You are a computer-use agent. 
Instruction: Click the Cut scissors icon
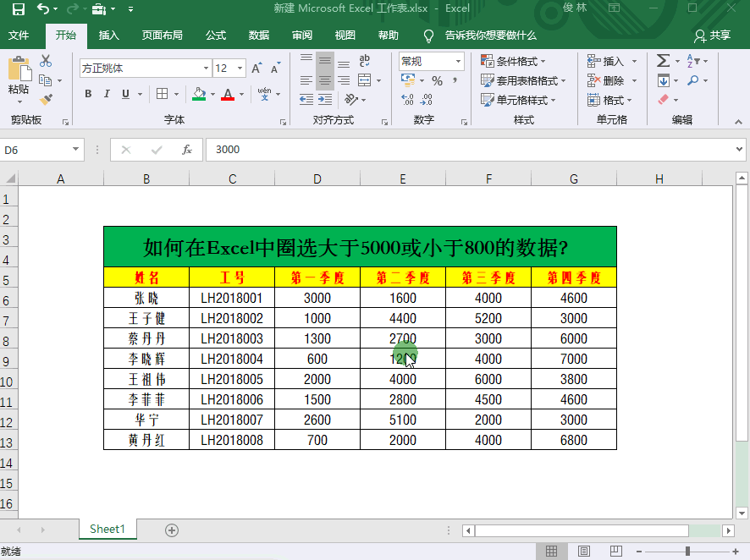[x=46, y=61]
